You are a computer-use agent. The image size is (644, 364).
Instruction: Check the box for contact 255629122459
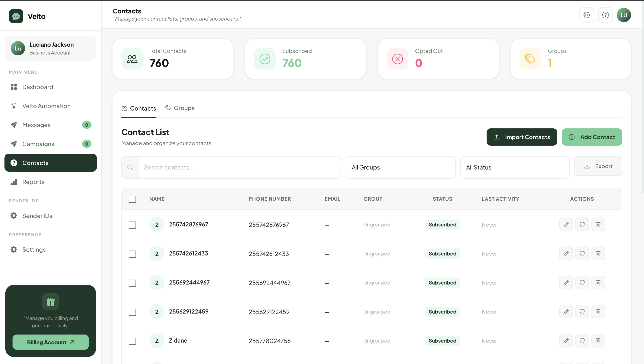click(132, 312)
